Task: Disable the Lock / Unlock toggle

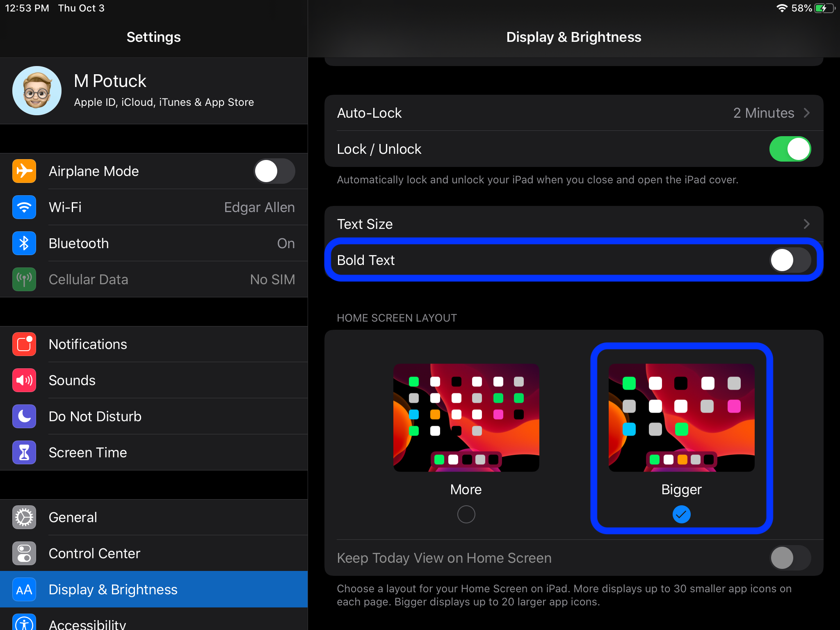Action: [x=790, y=149]
